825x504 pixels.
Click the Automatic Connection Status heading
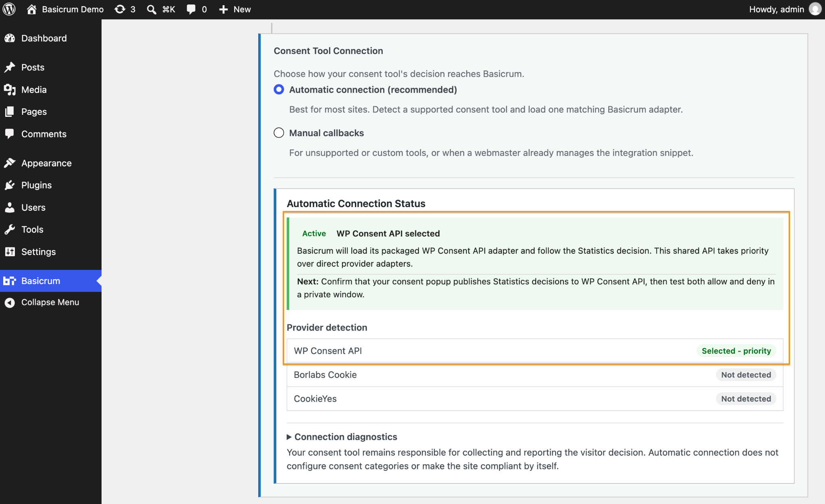pos(356,203)
